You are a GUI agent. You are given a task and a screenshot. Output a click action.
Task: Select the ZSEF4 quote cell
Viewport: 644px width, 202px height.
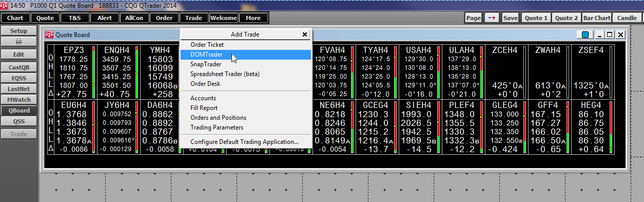pyautogui.click(x=593, y=72)
